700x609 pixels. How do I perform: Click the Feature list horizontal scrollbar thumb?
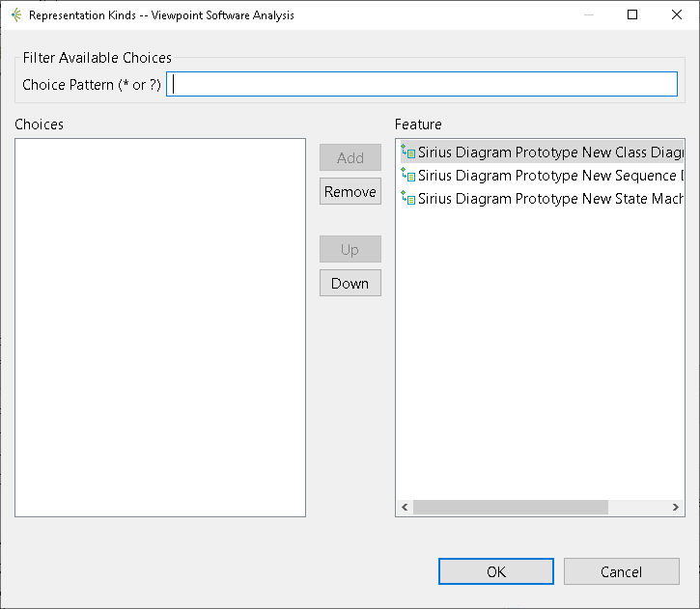coord(510,508)
